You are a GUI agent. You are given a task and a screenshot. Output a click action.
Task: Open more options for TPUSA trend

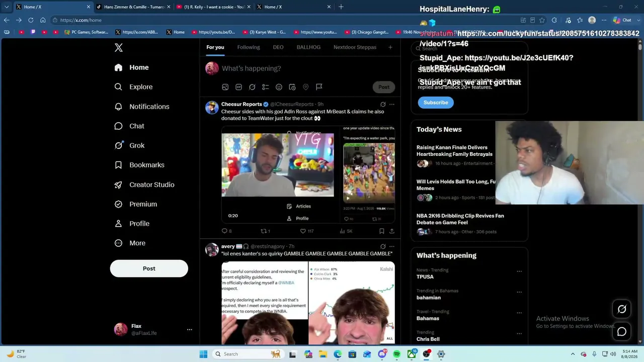(x=519, y=271)
